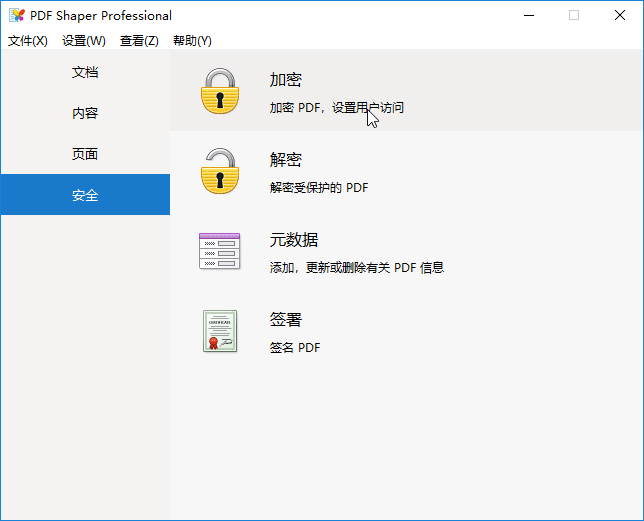
Task: Open the 查看(Z) menu
Action: coord(139,41)
